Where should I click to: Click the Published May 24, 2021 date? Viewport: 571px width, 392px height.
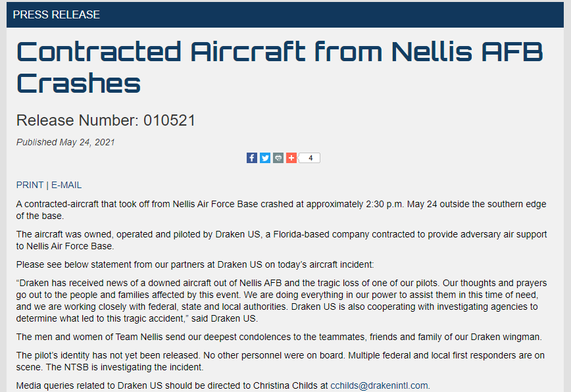click(x=65, y=142)
